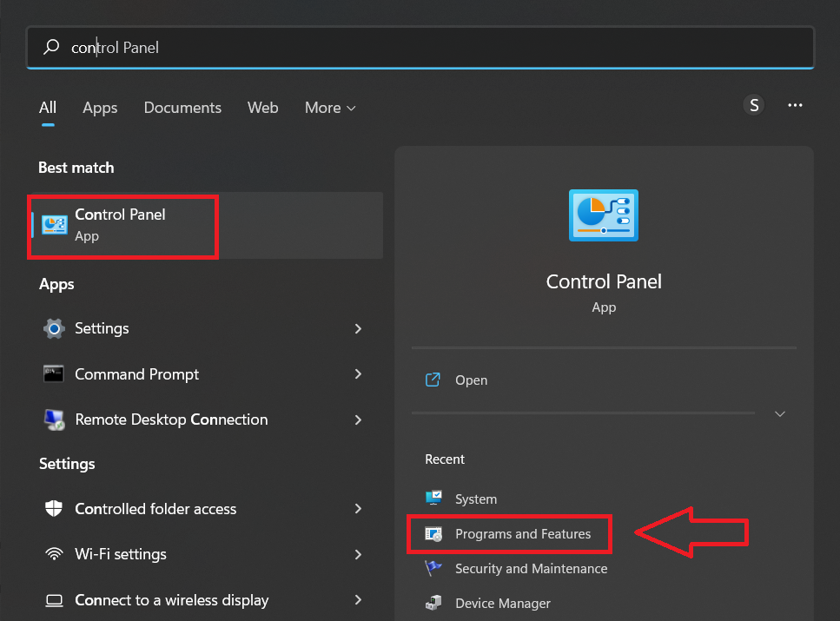
Task: Click the Security and Maintenance flag icon
Action: (x=433, y=568)
